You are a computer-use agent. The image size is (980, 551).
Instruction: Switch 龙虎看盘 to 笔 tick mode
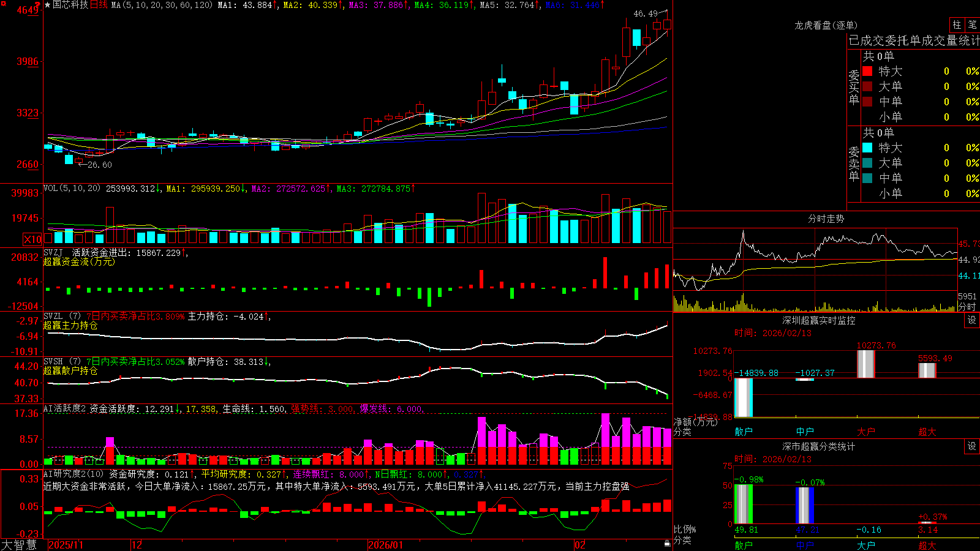click(973, 25)
